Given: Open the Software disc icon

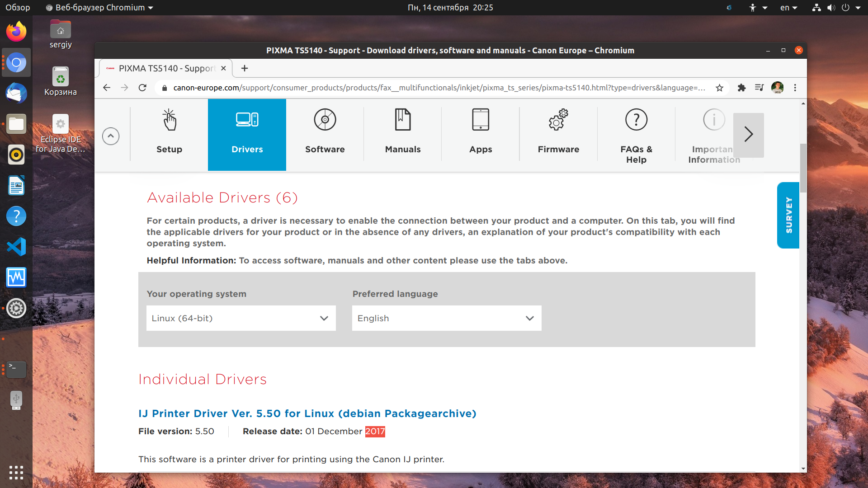Looking at the screenshot, I should pos(325,120).
